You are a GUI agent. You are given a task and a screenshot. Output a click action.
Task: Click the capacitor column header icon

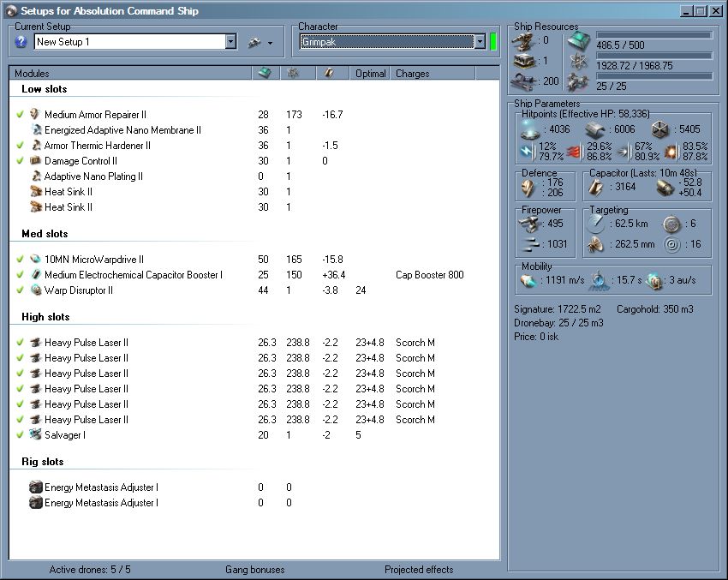[329, 73]
